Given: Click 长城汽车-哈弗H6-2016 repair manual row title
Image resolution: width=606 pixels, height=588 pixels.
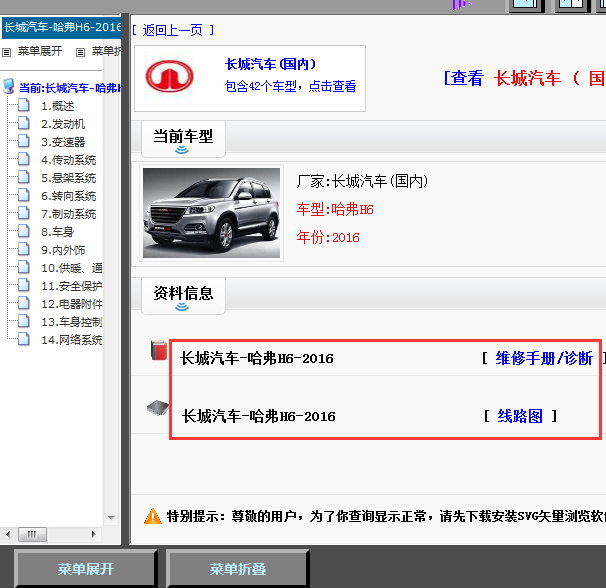Looking at the screenshot, I should click(257, 358).
